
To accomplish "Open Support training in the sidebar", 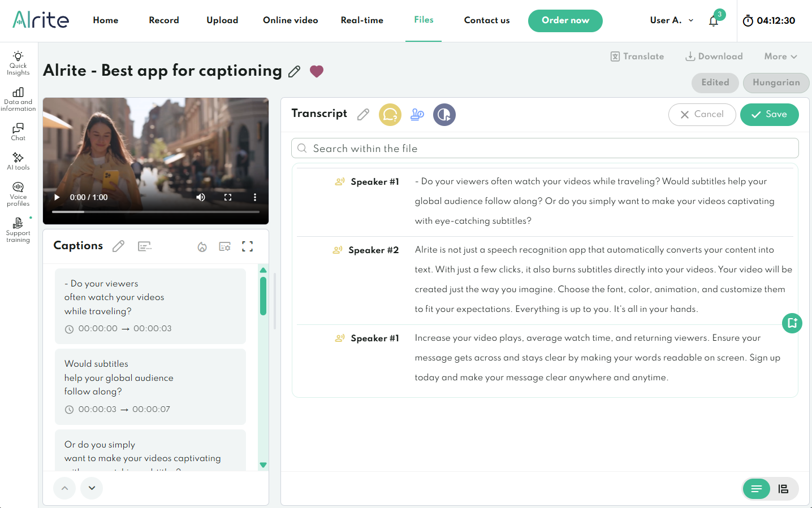I will [x=18, y=230].
